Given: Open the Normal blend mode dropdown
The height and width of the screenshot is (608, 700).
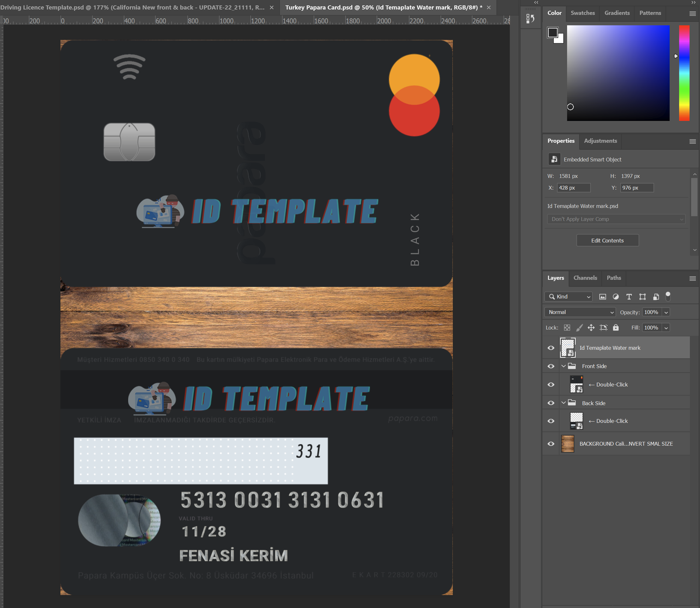Looking at the screenshot, I should (580, 312).
